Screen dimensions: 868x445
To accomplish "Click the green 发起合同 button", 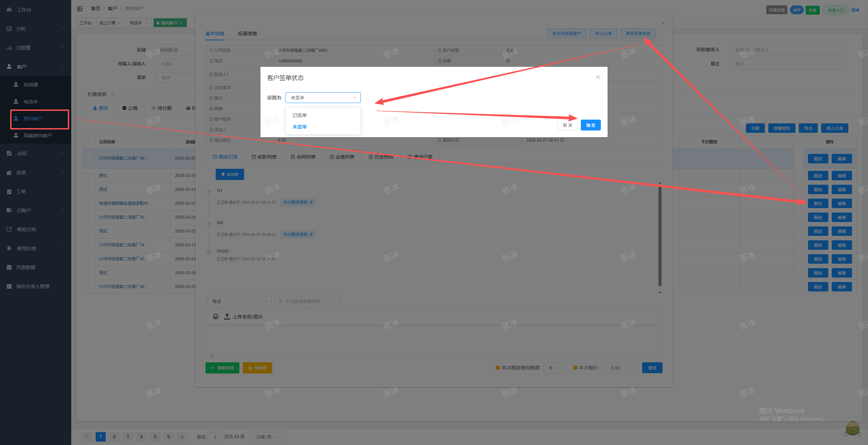I will (x=222, y=368).
